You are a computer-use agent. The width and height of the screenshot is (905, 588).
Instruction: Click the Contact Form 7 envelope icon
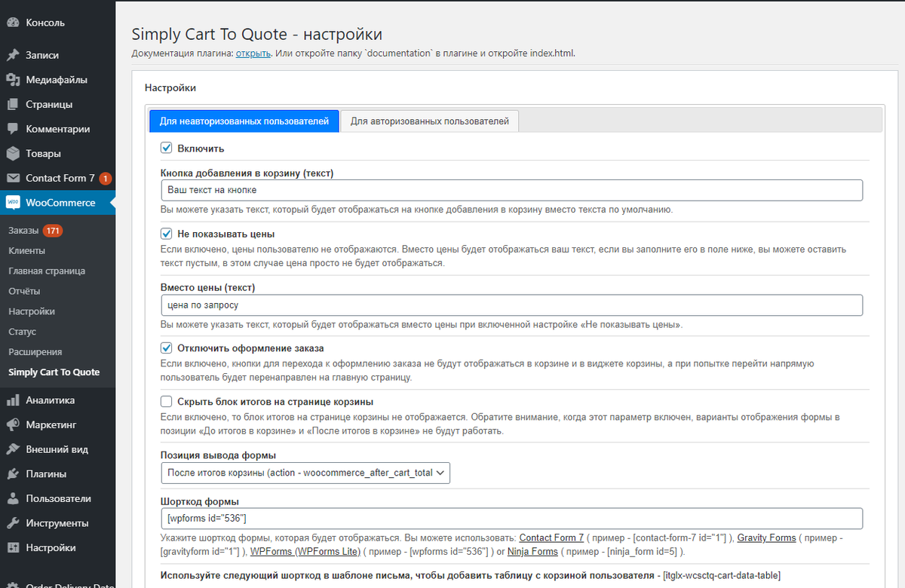pos(13,178)
